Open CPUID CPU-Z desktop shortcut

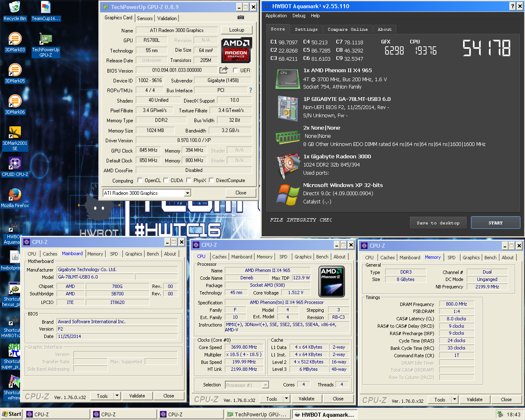click(15, 167)
